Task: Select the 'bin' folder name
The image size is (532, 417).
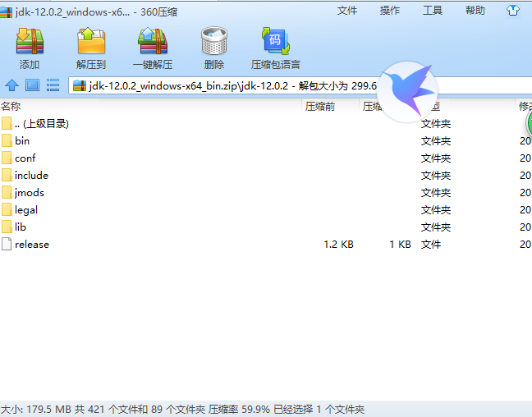Action: pyautogui.click(x=22, y=141)
